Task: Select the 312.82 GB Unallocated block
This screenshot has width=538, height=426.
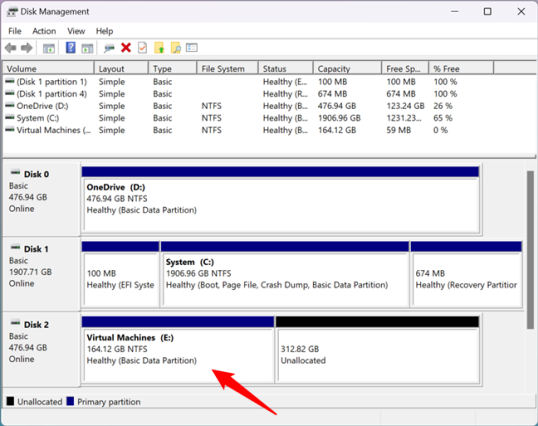Action: click(377, 349)
